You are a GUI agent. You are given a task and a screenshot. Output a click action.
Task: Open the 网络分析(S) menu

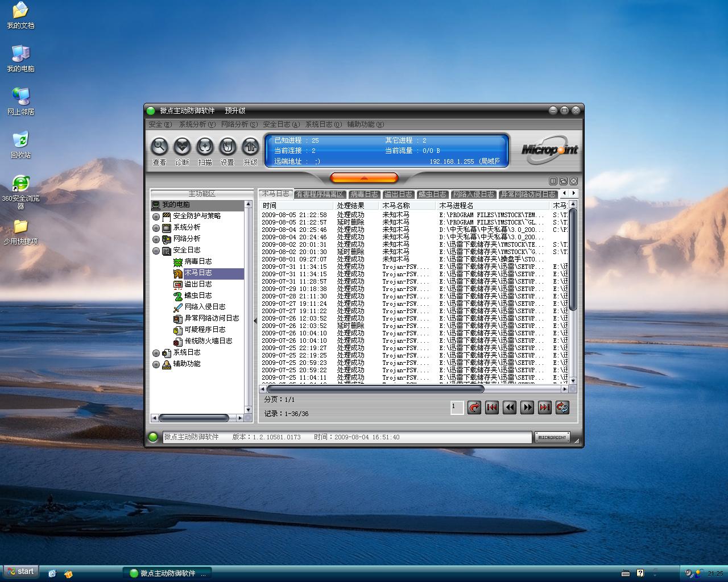239,124
